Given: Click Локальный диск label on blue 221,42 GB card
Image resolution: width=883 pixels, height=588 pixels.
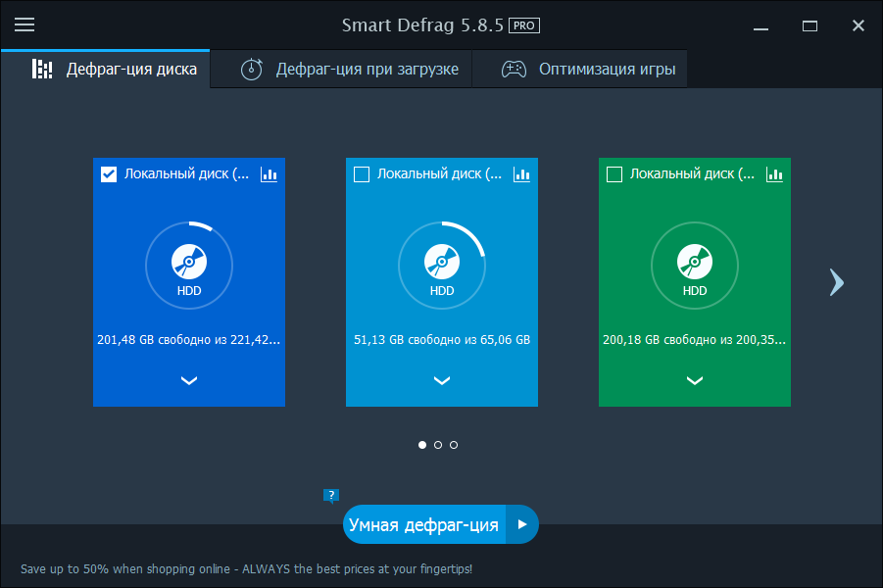Looking at the screenshot, I should pos(186,174).
